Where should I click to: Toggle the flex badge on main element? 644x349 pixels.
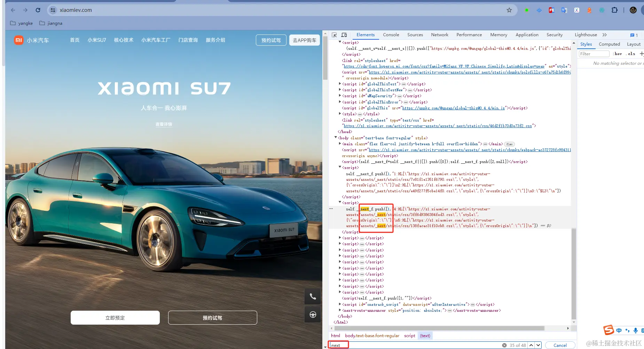tap(510, 144)
